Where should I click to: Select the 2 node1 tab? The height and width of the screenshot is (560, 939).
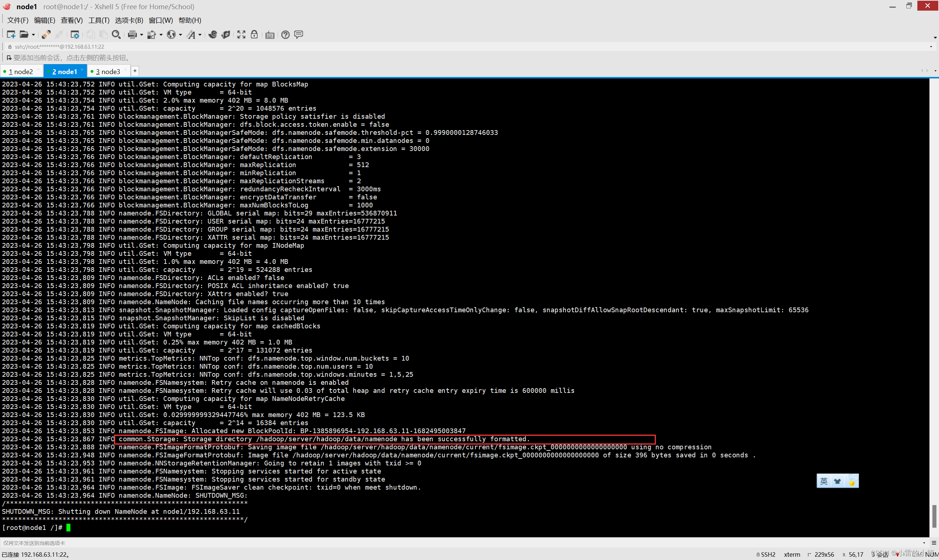[65, 72]
